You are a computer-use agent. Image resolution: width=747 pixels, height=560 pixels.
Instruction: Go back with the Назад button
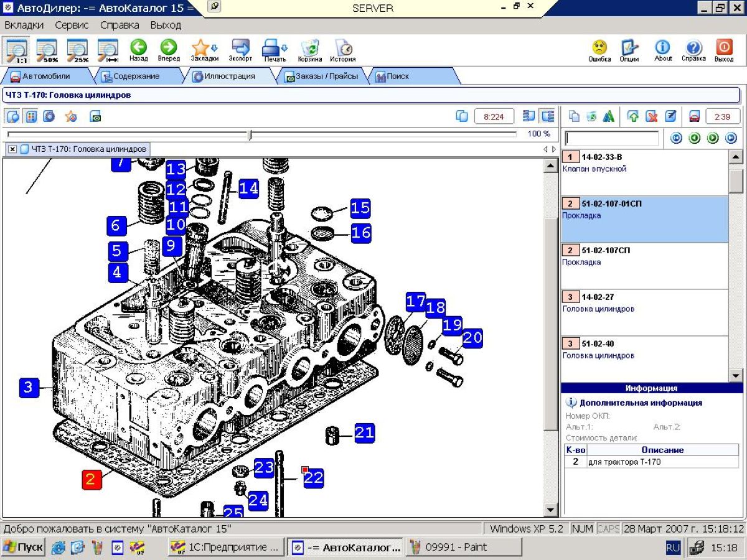coord(138,50)
